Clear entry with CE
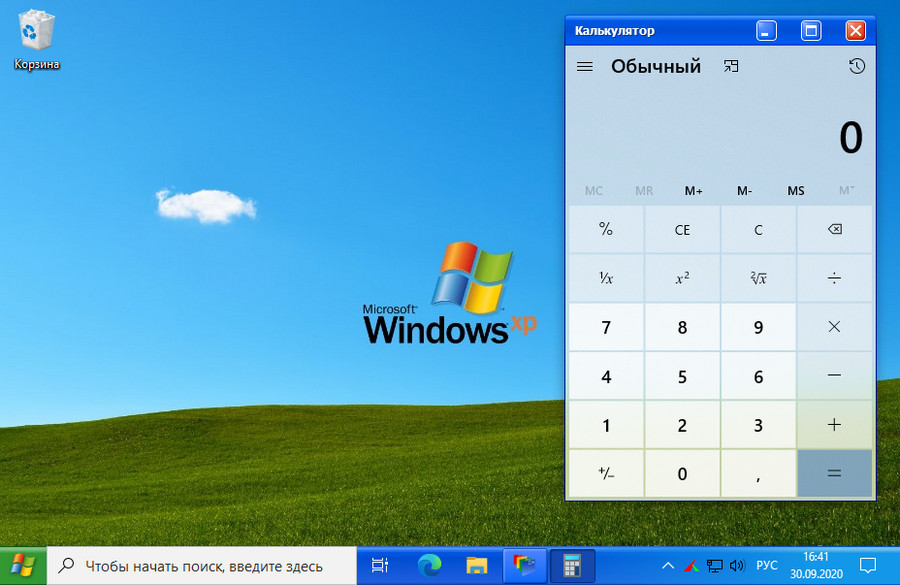 pos(682,230)
